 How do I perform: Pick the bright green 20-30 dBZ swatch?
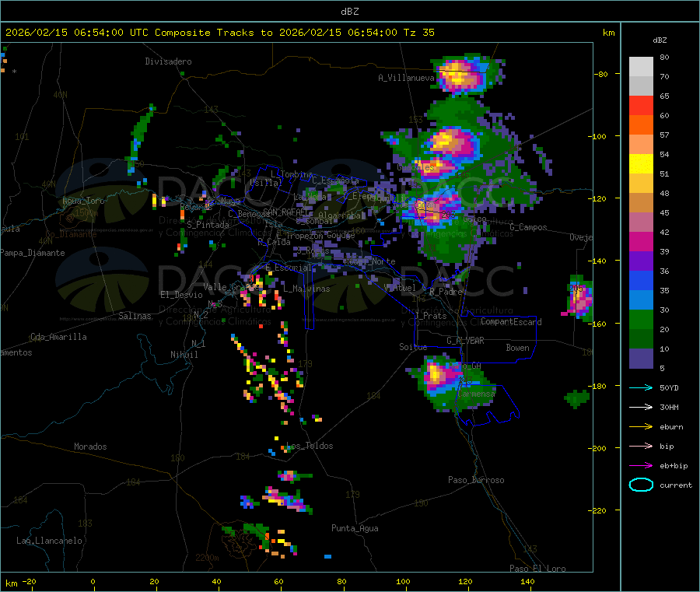[x=641, y=319]
